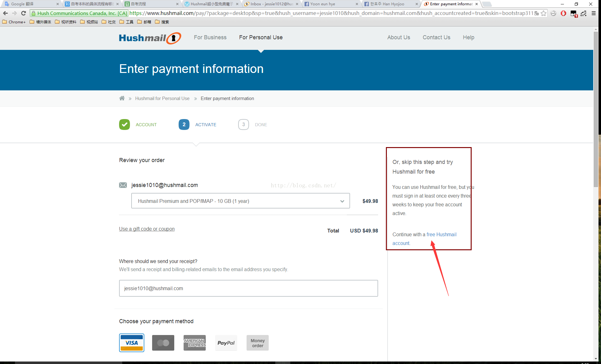601x364 pixels.
Task: Click the translate icon in address bar
Action: tap(536, 13)
